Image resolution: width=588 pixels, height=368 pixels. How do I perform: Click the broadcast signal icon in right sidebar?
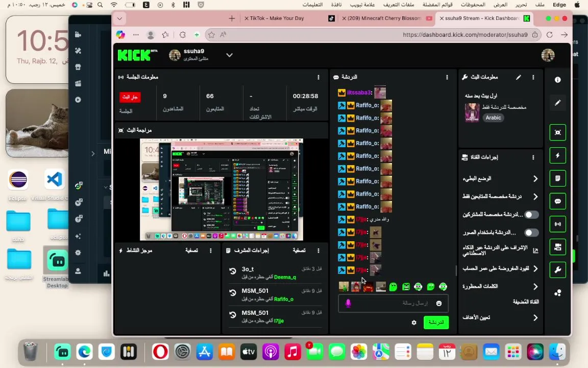[x=557, y=224]
